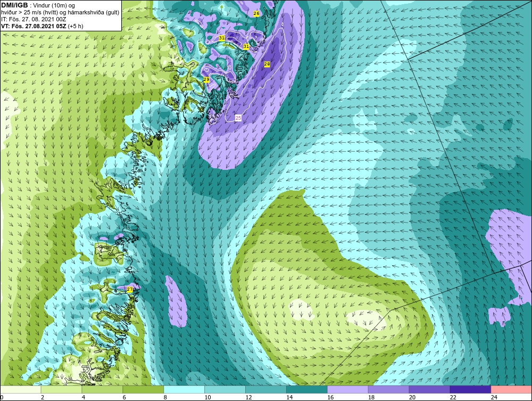Image resolution: width=532 pixels, height=401 pixels.
Task: Click the 'VT: Fös. 27.08.2021 05Z (+5 h)' line
Action: 42,26
